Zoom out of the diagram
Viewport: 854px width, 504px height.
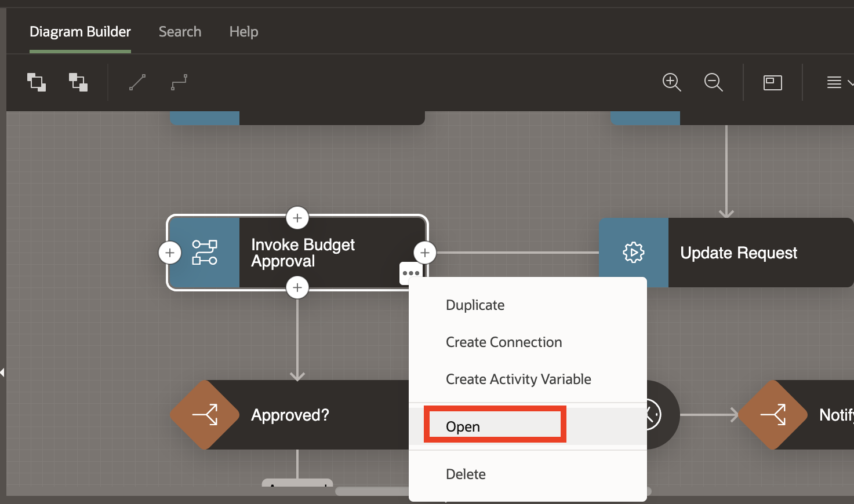click(713, 82)
